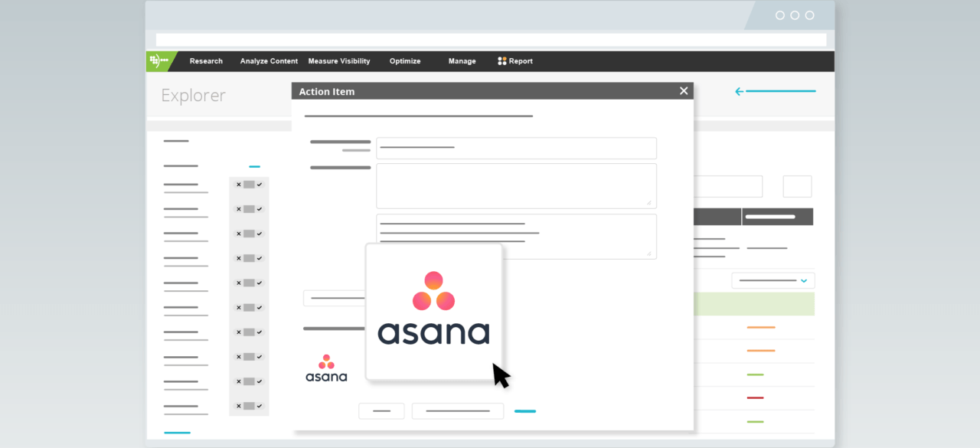Screen dimensions: 980x448
Task: Click the blue link beside the dialog's bottom buttons
Action: point(525,411)
